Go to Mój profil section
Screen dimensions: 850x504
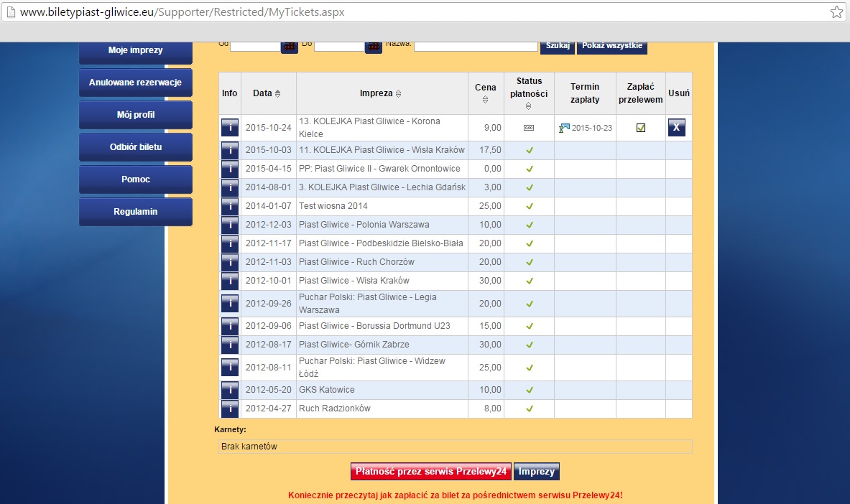tap(135, 115)
